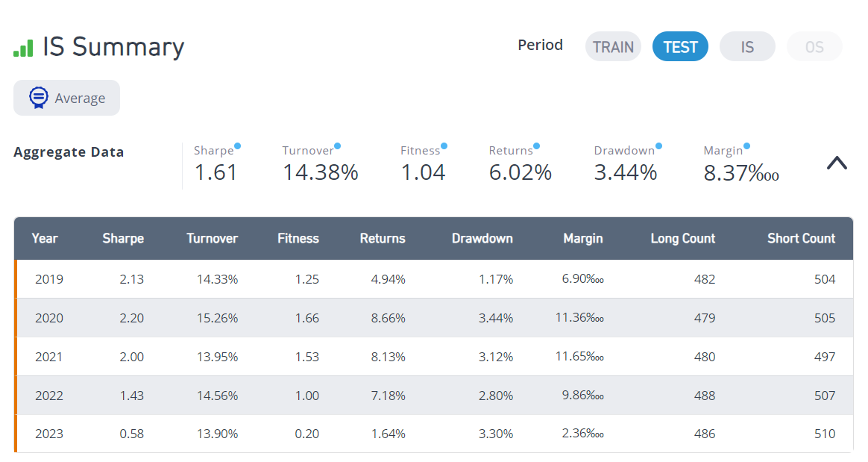868x462 pixels.
Task: Select the 2023 row in the table
Action: click(x=433, y=434)
